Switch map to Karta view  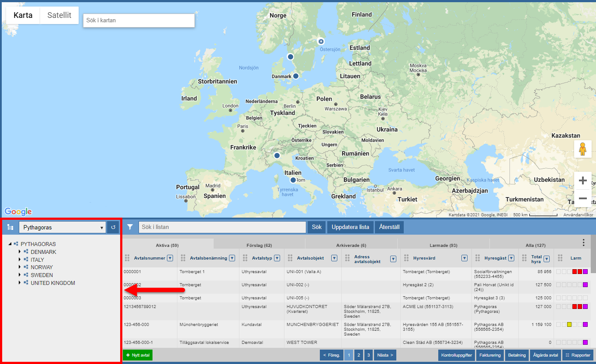click(23, 15)
